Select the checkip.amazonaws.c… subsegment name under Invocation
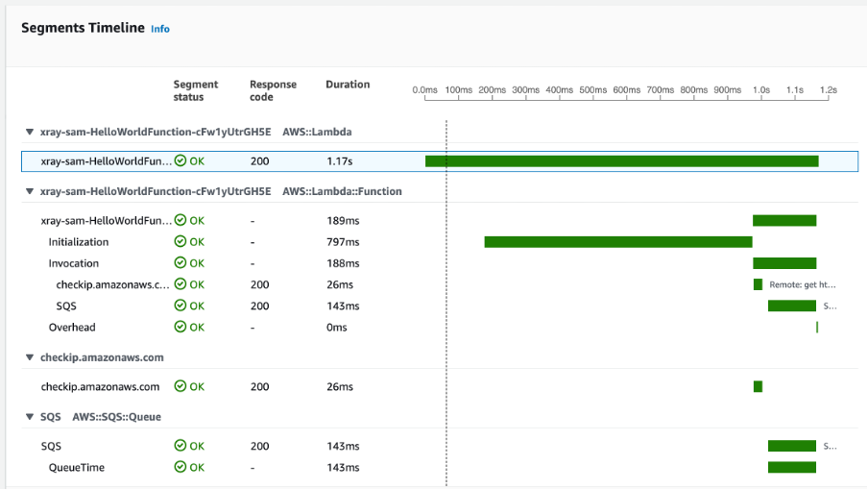Viewport: 868px width, 490px height. click(x=113, y=284)
